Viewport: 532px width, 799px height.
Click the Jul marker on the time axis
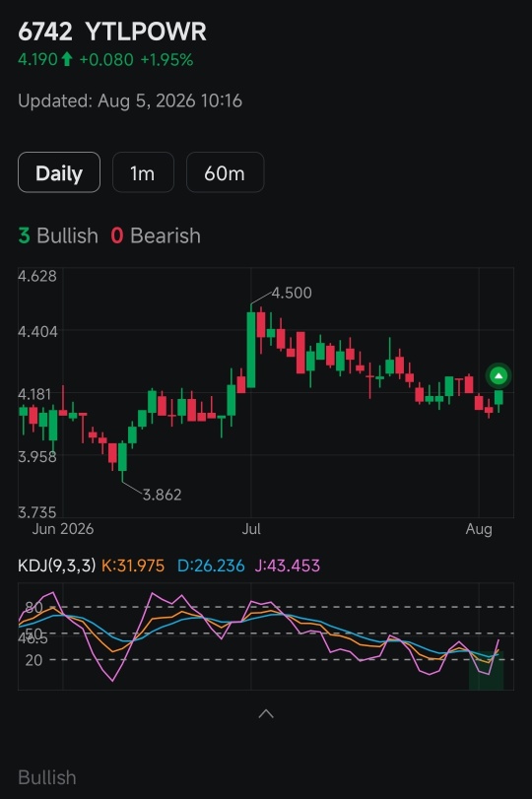tap(251, 529)
